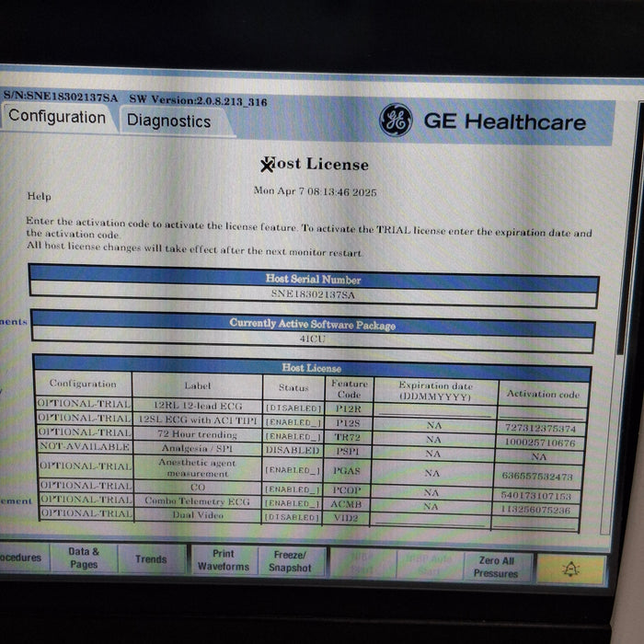Click feature code PCOP
Screen dimensions: 644x644
pos(347,490)
